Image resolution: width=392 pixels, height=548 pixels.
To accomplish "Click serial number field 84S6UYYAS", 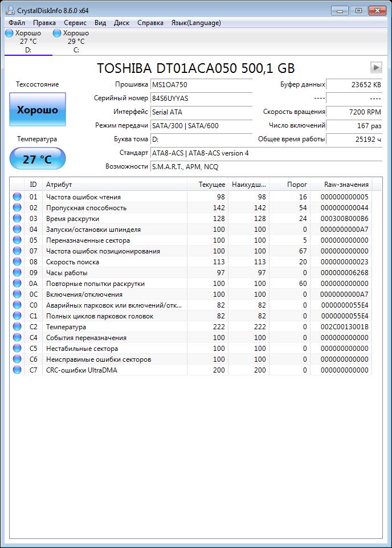I will pyautogui.click(x=202, y=98).
